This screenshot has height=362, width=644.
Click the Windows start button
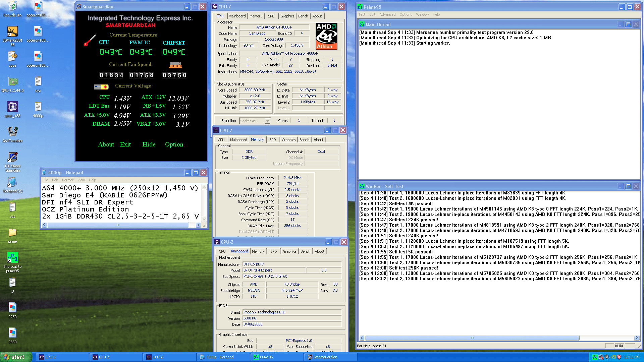[x=16, y=357]
